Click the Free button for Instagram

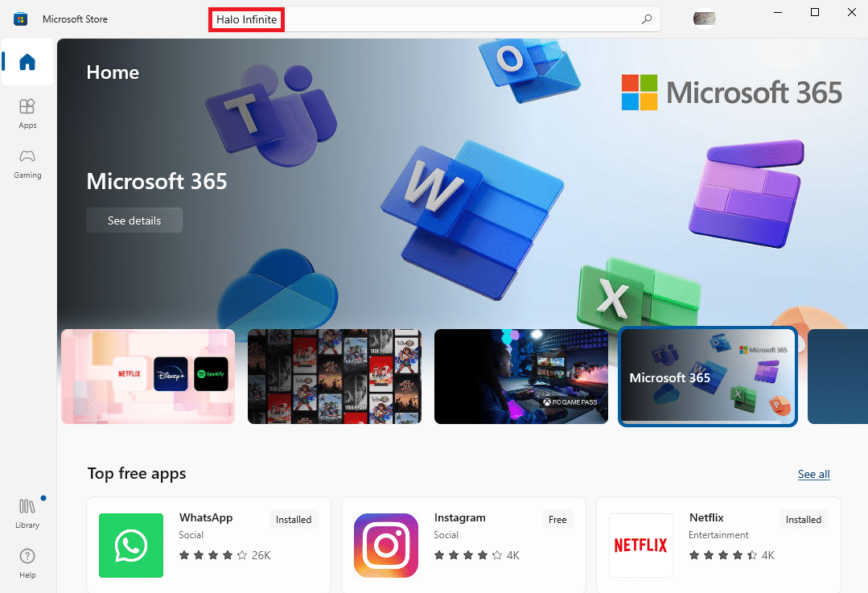[x=557, y=519]
